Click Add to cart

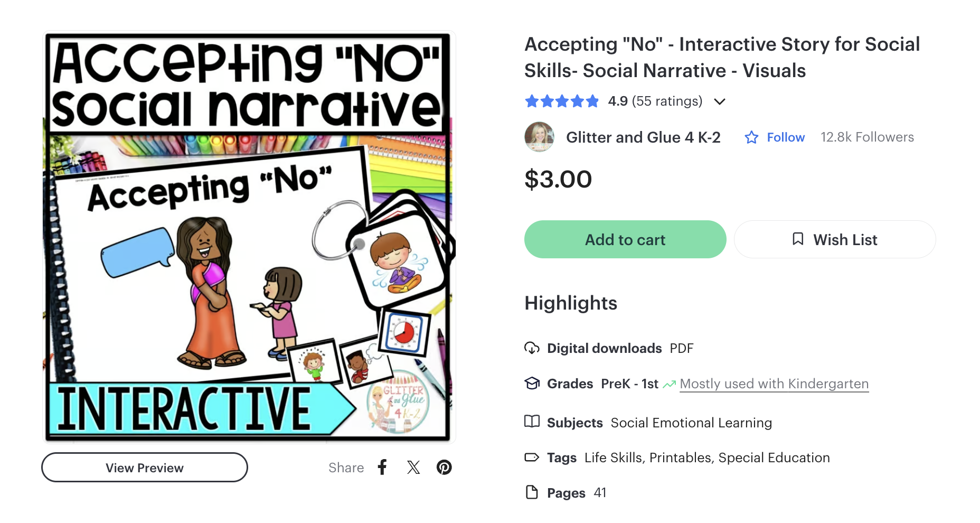click(625, 239)
